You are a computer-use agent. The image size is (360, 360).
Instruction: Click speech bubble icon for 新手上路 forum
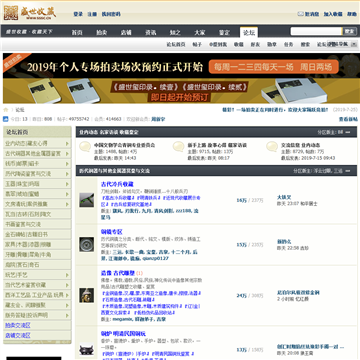tap(178, 146)
